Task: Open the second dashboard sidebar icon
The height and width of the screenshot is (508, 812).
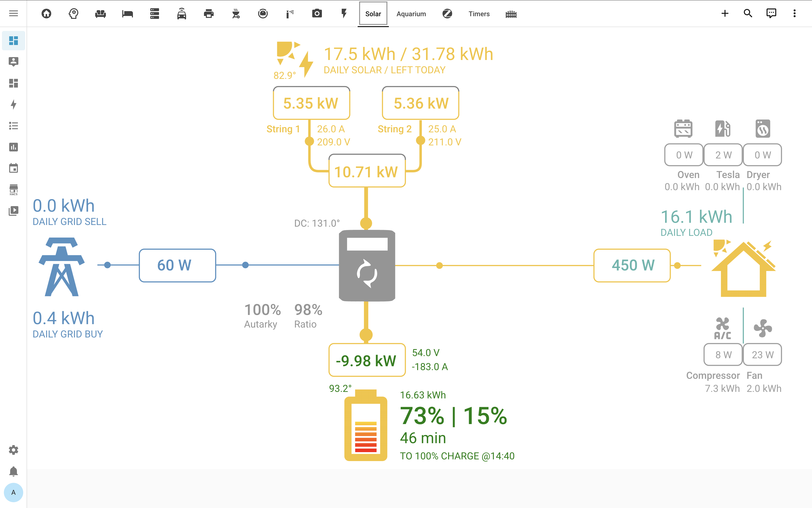Action: click(14, 83)
